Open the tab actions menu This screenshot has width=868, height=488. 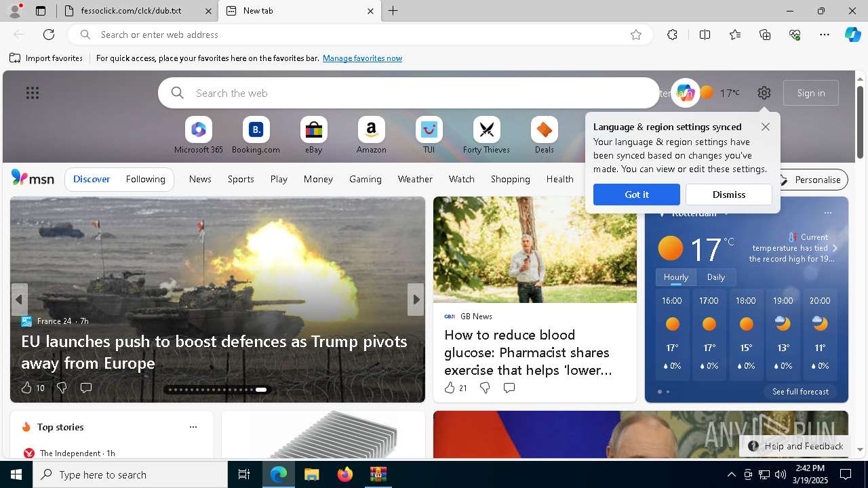[41, 11]
